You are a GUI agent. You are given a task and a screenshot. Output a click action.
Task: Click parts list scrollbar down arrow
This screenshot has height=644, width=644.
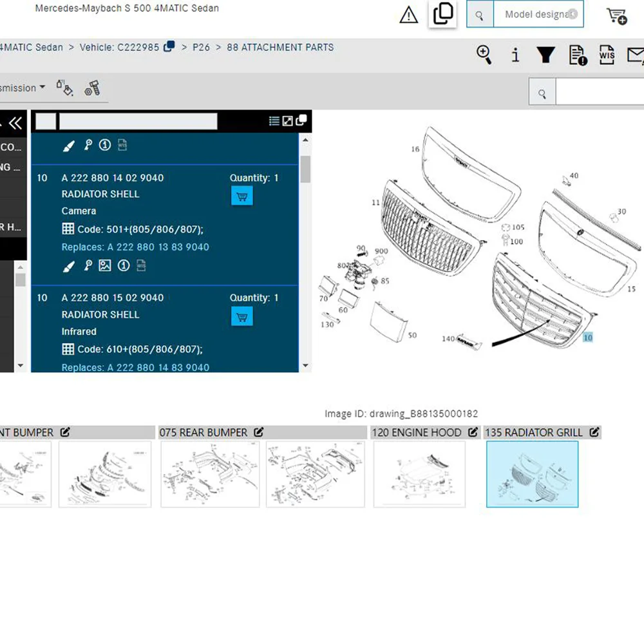[305, 366]
